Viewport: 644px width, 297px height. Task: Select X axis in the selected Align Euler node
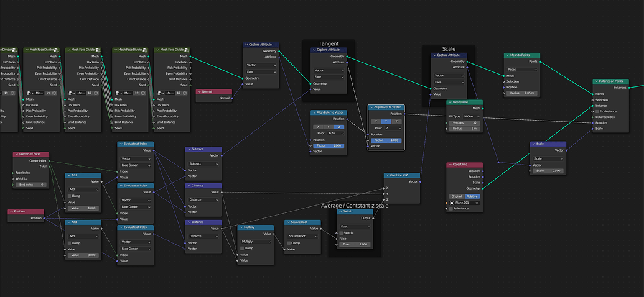[376, 122]
